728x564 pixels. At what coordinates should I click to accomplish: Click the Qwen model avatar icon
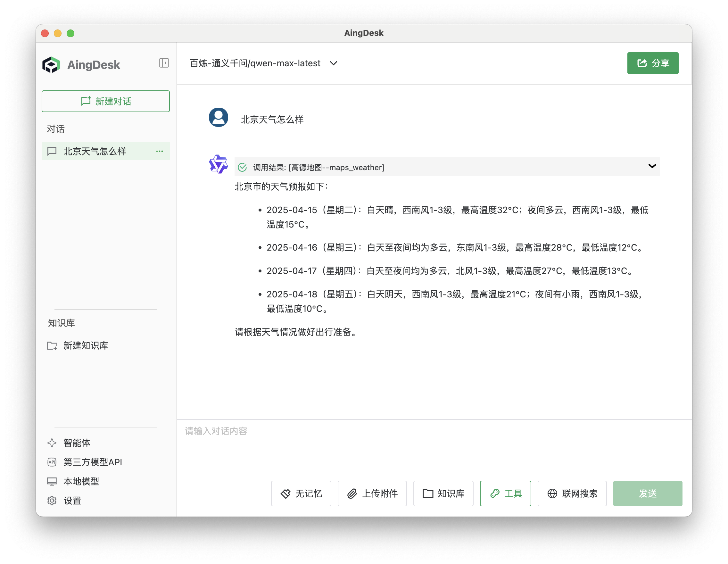218,164
